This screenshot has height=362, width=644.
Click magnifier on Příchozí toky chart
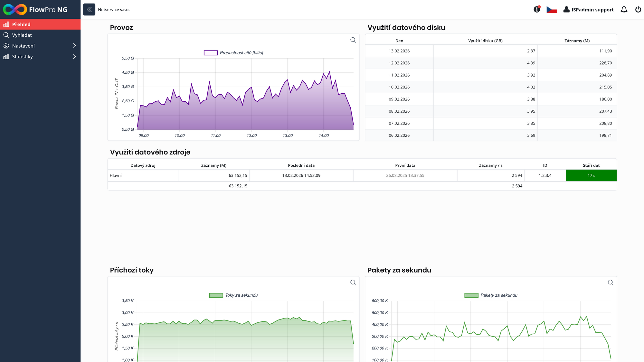pos(353,283)
